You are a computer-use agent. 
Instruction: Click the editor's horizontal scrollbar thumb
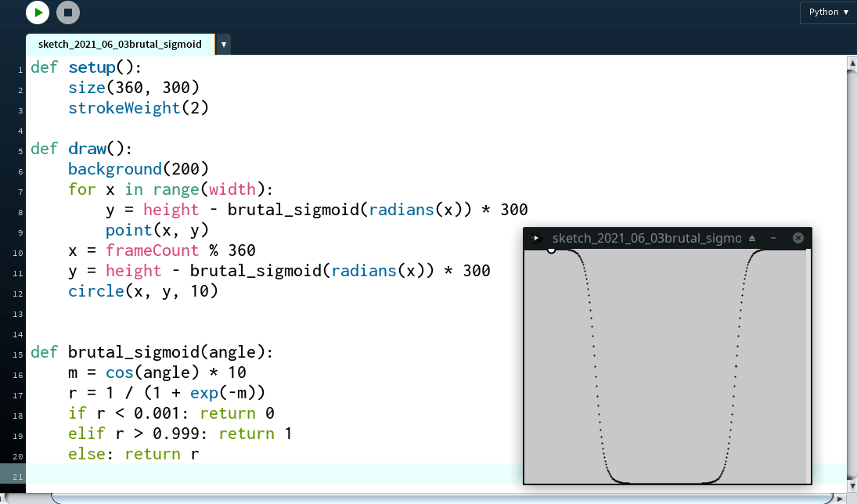tap(438, 499)
